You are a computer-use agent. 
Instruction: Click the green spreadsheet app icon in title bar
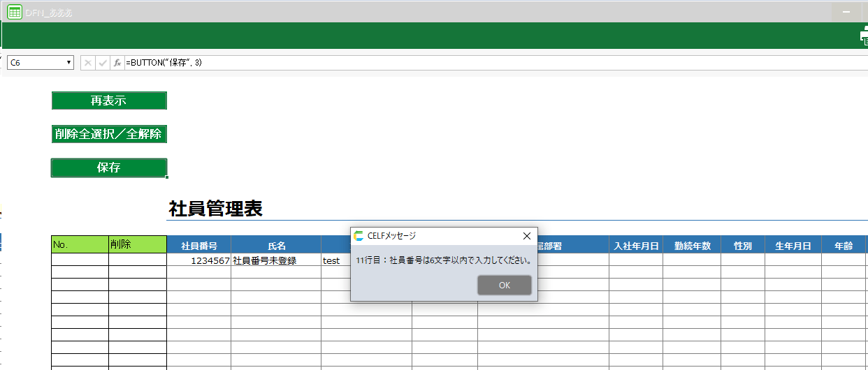(14, 12)
